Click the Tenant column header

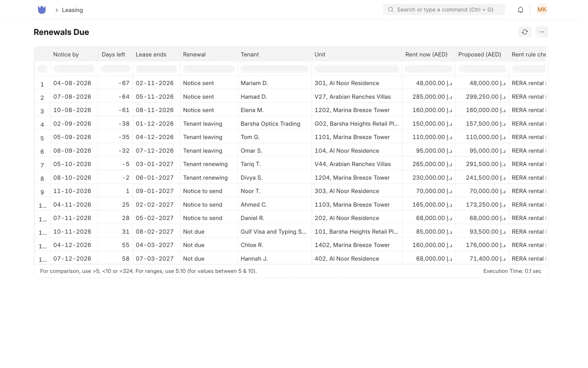pyautogui.click(x=250, y=54)
